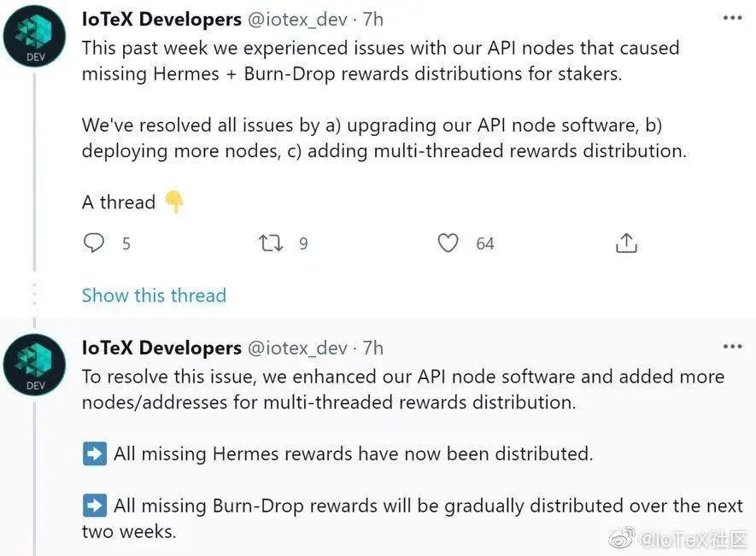Click arrow emoji before 'All missing Hermes rewards'
The width and height of the screenshot is (756, 556).
pos(95,454)
